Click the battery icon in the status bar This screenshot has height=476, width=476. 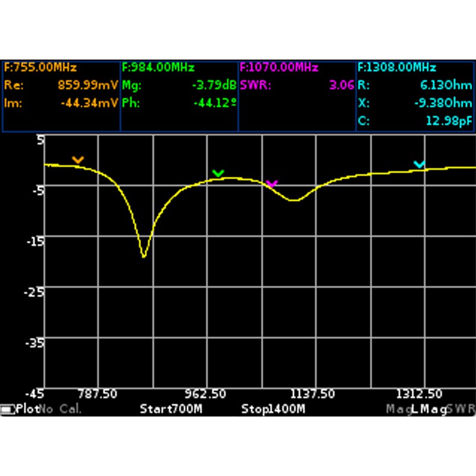click(x=8, y=409)
